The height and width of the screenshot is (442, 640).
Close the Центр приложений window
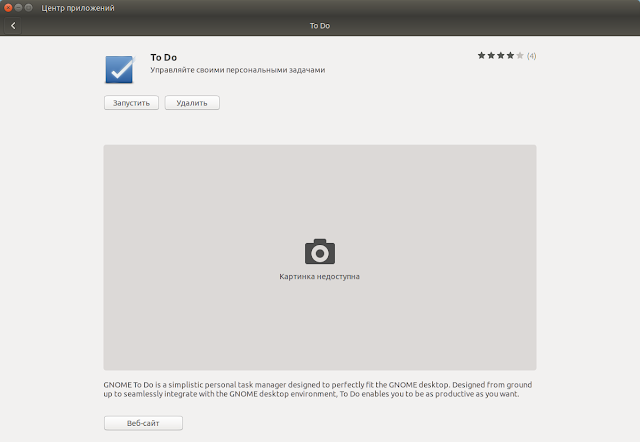tap(8, 7)
